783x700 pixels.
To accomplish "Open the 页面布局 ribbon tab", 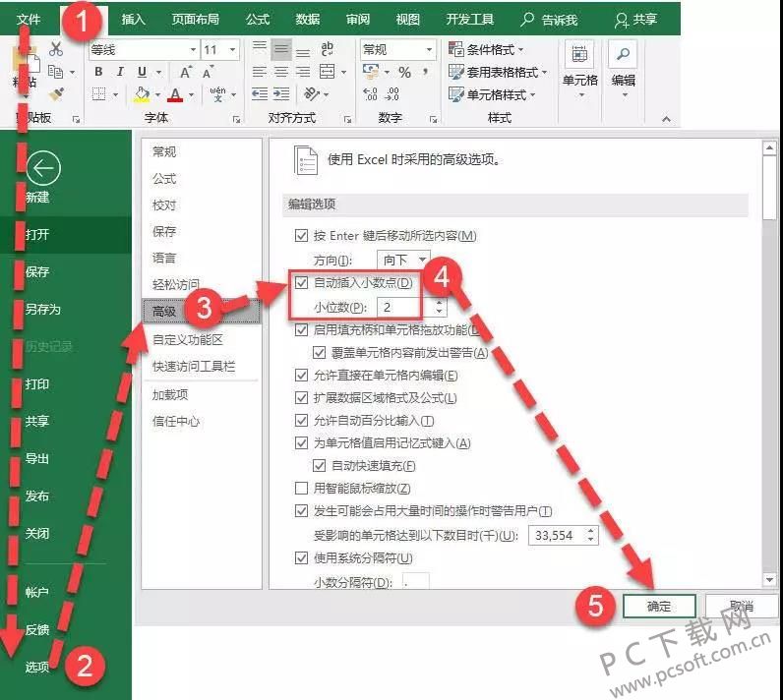I will (195, 20).
